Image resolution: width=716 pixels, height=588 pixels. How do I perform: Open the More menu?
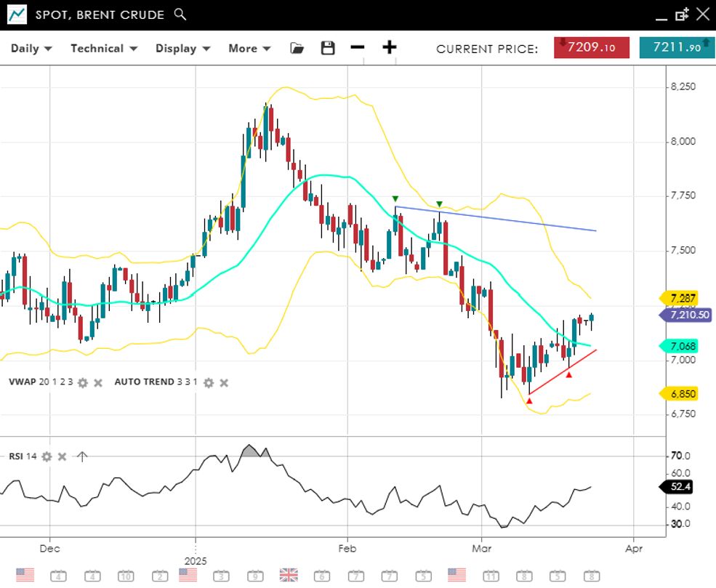(x=249, y=49)
